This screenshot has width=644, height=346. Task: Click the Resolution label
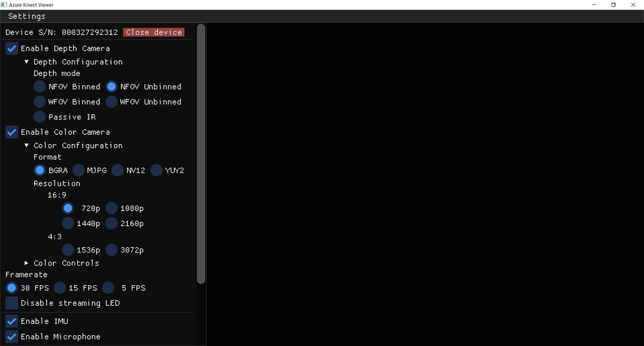click(57, 183)
